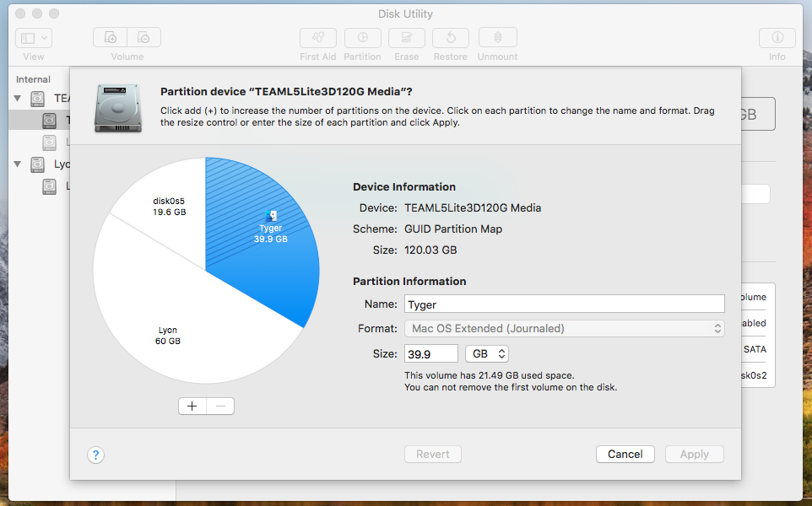Click the Restore toolbar icon
The image size is (812, 506).
(x=451, y=38)
